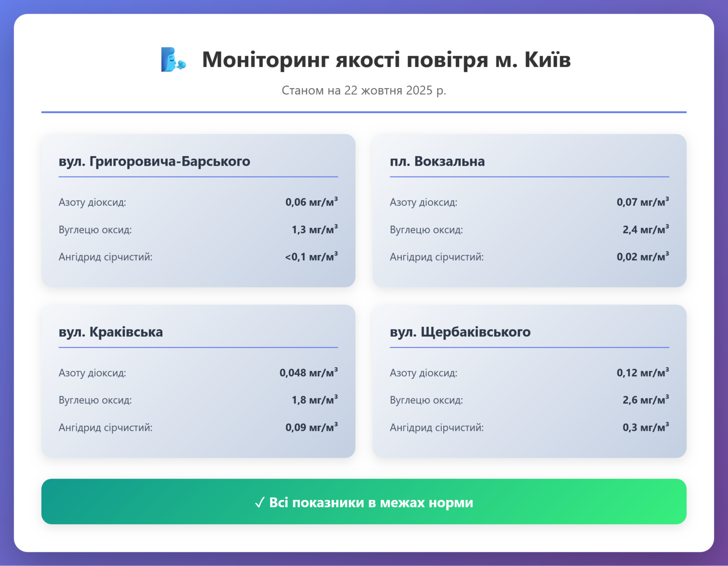Image resolution: width=728 pixels, height=566 pixels.
Task: Click the title Моніторинг якості повітря м. Київ
Action: pyautogui.click(x=386, y=60)
